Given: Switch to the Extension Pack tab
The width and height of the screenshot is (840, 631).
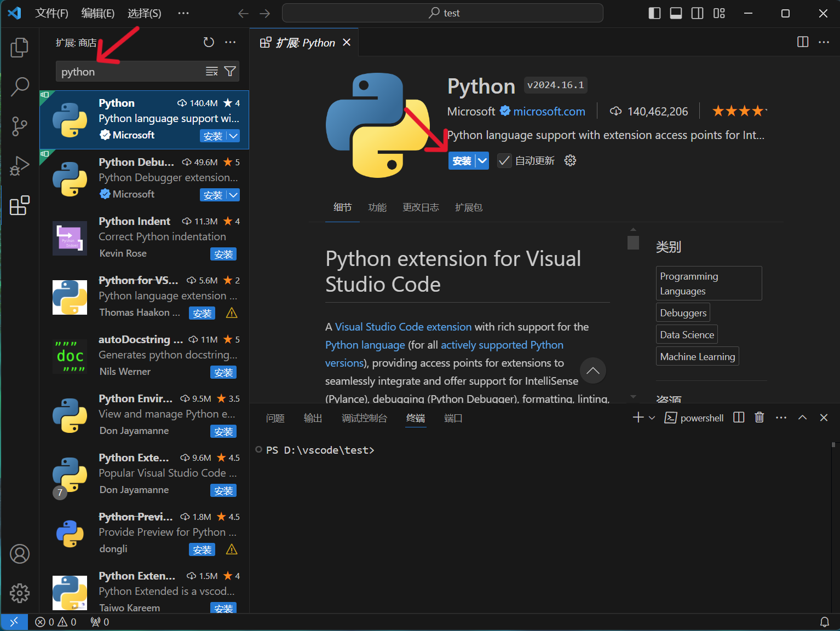Looking at the screenshot, I should pyautogui.click(x=469, y=207).
